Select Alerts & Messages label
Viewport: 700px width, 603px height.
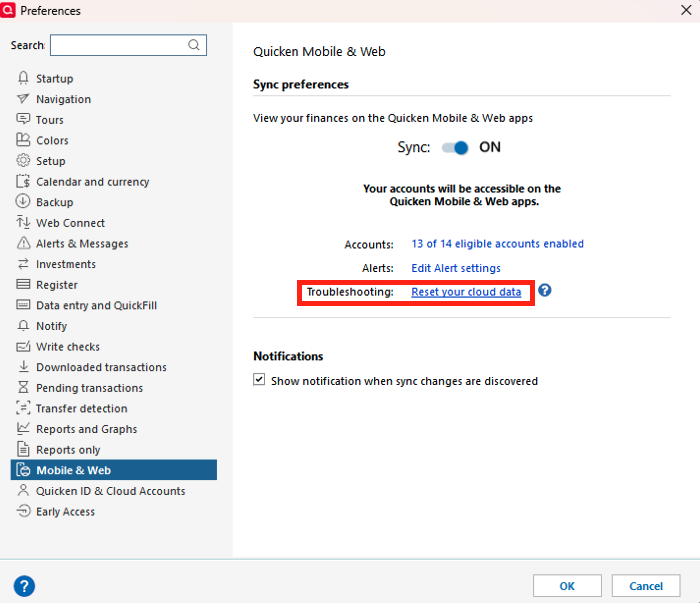coord(82,244)
